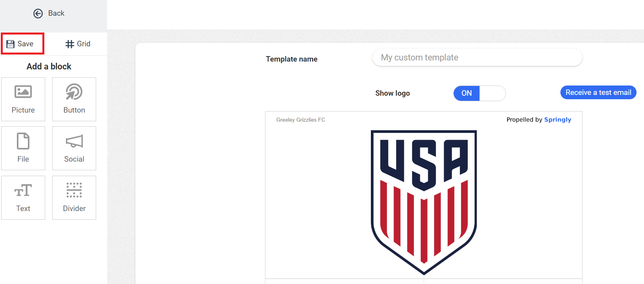Focus the Template name input field
The height and width of the screenshot is (284, 644).
tap(477, 58)
